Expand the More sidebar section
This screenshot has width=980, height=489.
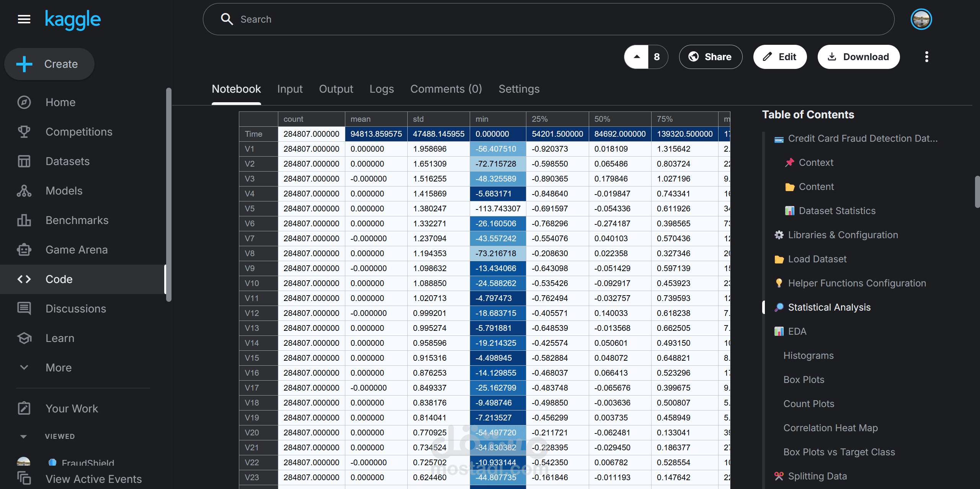pyautogui.click(x=59, y=368)
